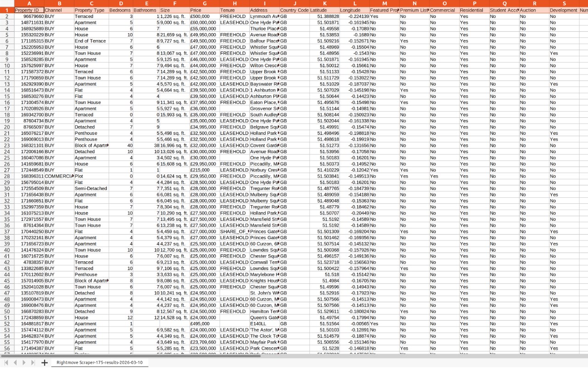
Task: Select the property ID 47838357 cell
Action: 29,262
